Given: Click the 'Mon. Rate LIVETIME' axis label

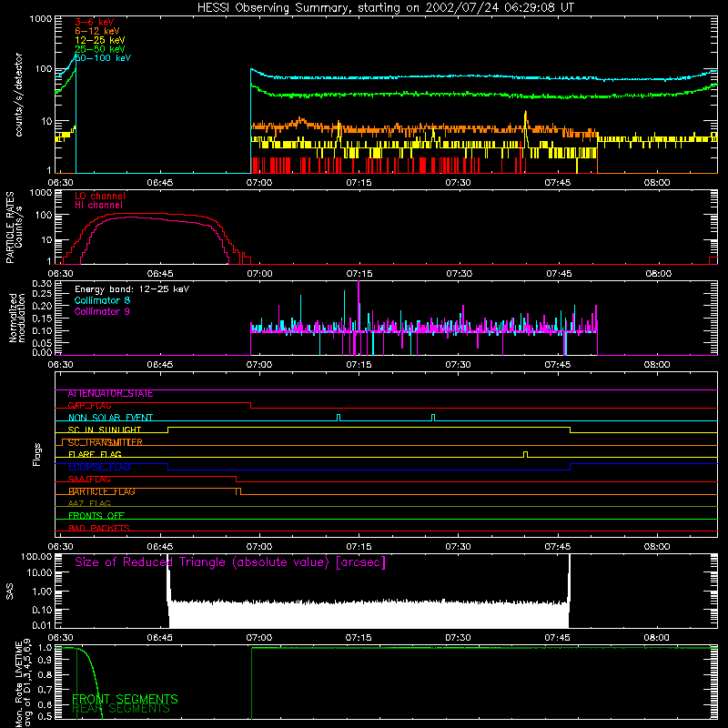Looking at the screenshot, I should click(x=24, y=683).
